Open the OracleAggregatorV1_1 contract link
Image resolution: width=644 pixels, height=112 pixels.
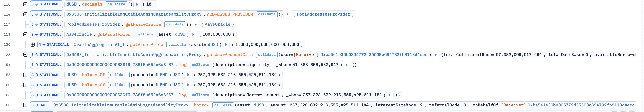[99, 44]
